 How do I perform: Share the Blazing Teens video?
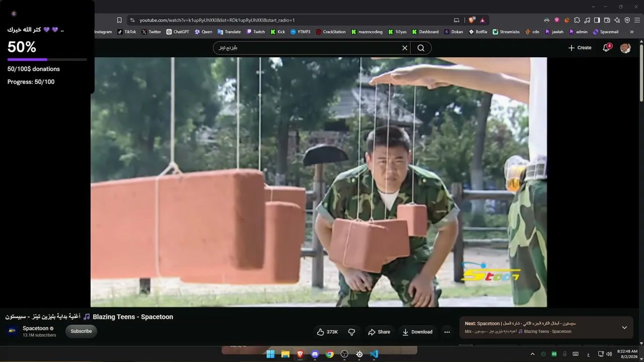[x=379, y=332]
